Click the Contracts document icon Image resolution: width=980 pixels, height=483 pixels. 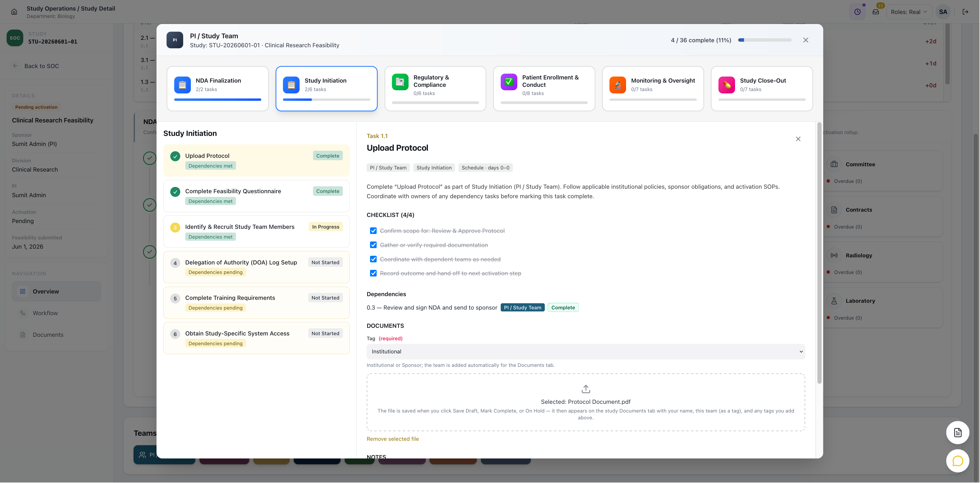point(834,210)
